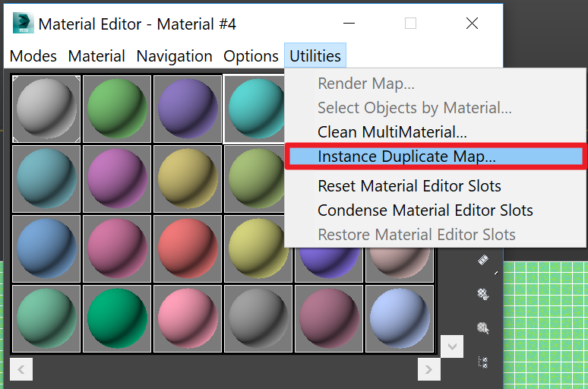Open the Material/Map Navigator icon

(x=483, y=362)
